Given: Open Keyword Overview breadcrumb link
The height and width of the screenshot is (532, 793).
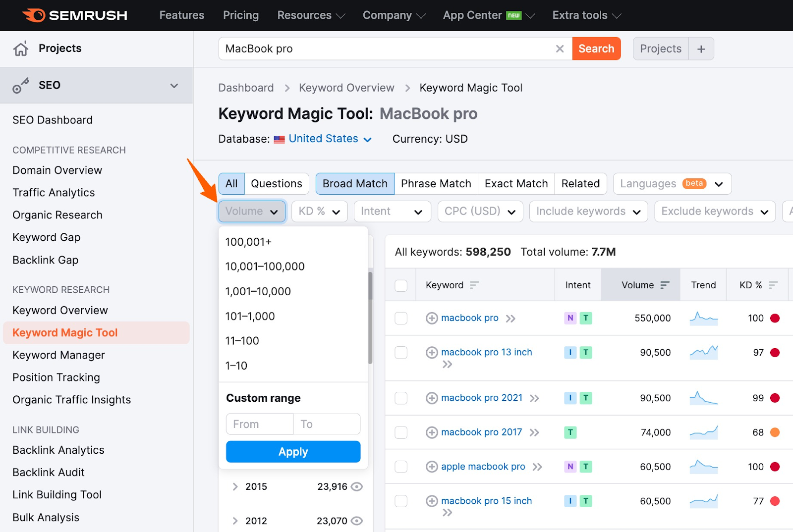Looking at the screenshot, I should pos(346,88).
